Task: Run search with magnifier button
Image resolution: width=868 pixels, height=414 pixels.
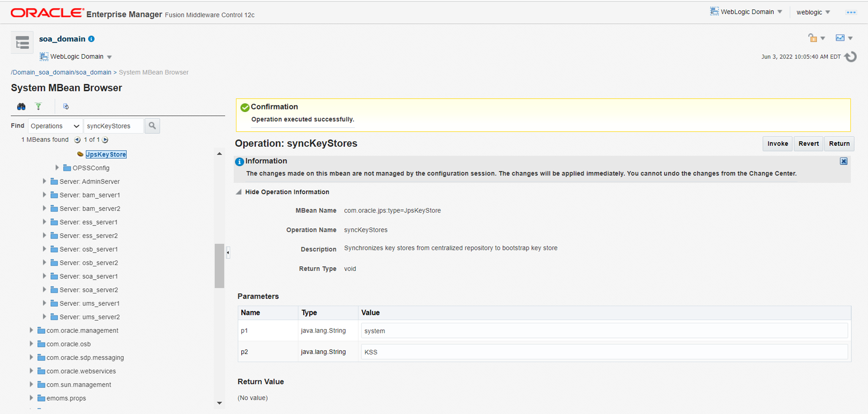Action: [152, 126]
